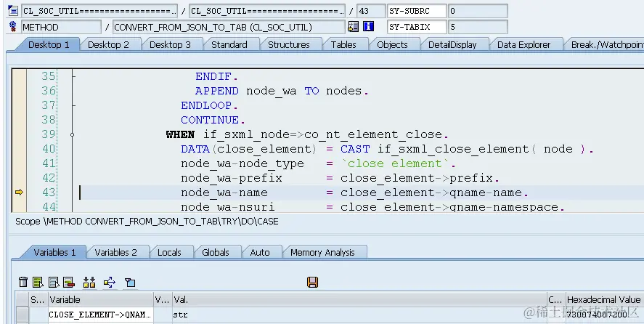Switch to Variables 2 tab
Screen dimensions: 644x324
point(116,252)
